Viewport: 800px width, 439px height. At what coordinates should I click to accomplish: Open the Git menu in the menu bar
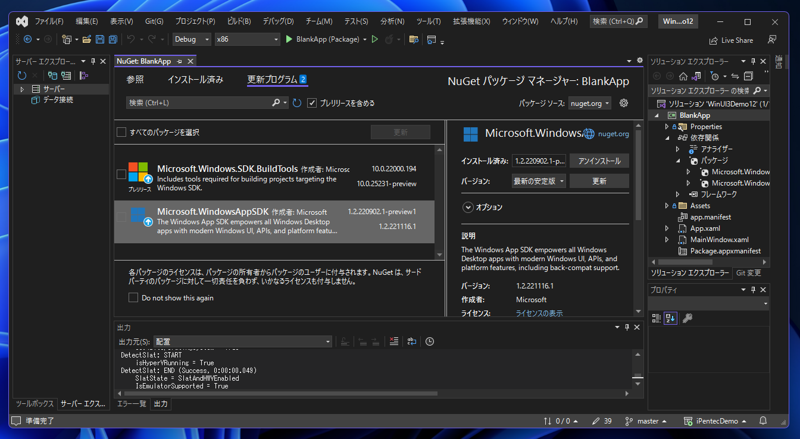153,21
